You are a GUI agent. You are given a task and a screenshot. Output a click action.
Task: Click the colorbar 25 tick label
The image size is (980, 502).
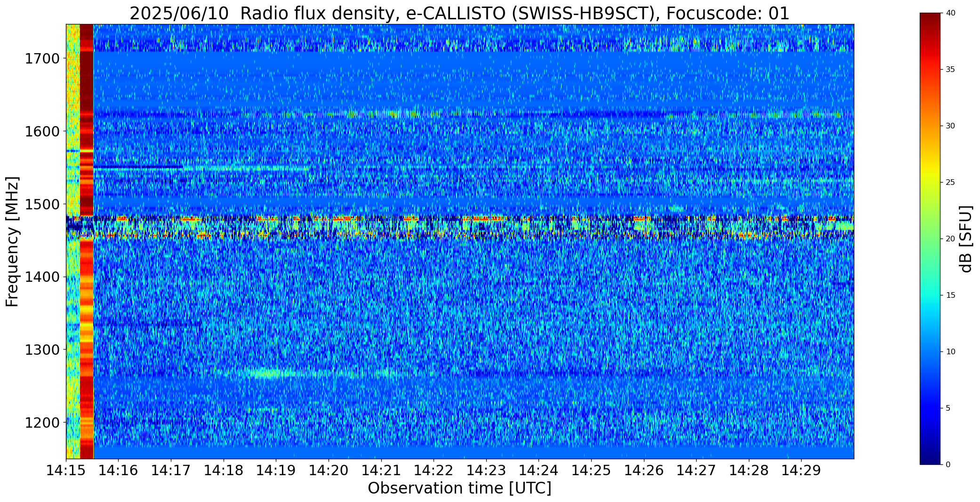(950, 183)
